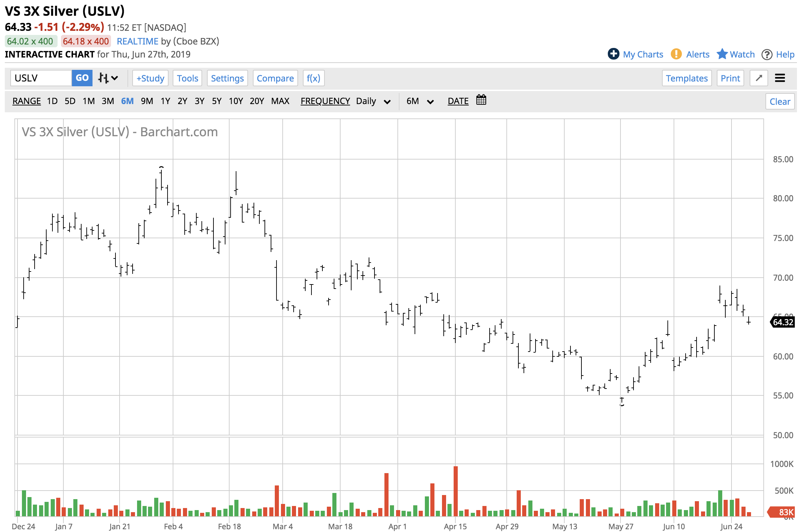Image resolution: width=799 pixels, height=532 pixels.
Task: Click the 64.32 current price marker
Action: tap(783, 322)
